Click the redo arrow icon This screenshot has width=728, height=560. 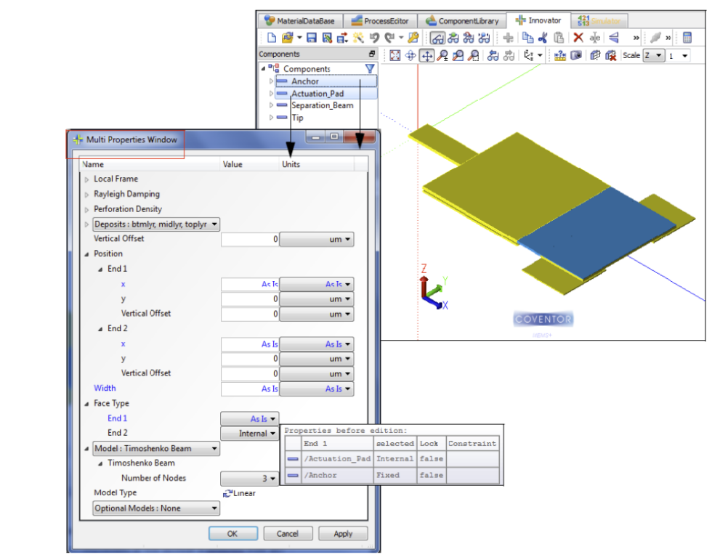pyautogui.click(x=389, y=38)
